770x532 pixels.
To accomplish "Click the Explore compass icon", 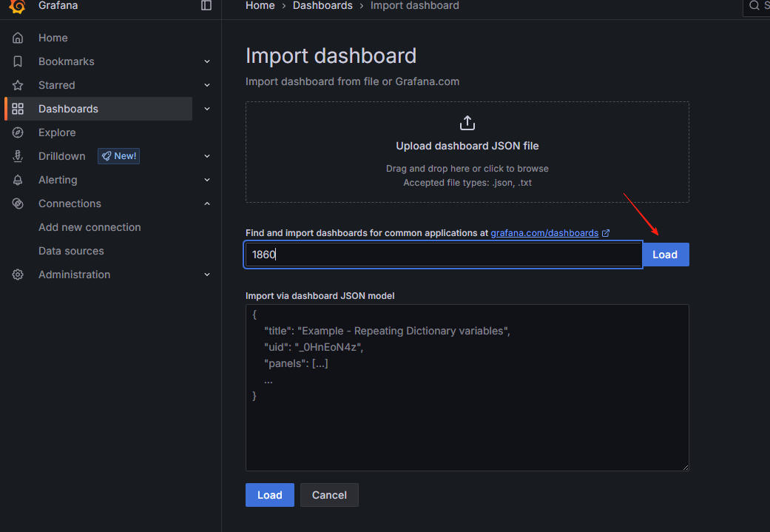I will click(x=18, y=132).
